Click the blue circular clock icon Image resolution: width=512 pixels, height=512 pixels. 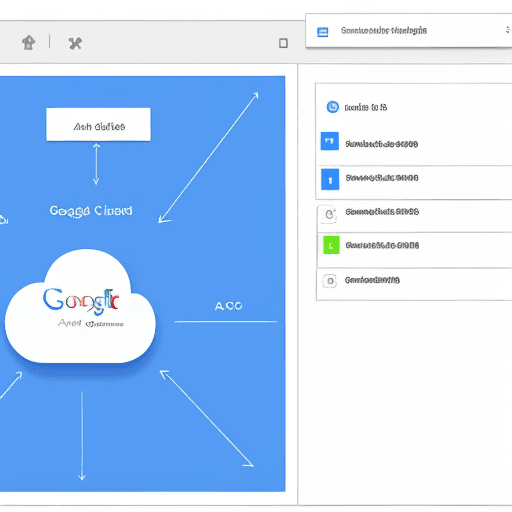[x=332, y=107]
